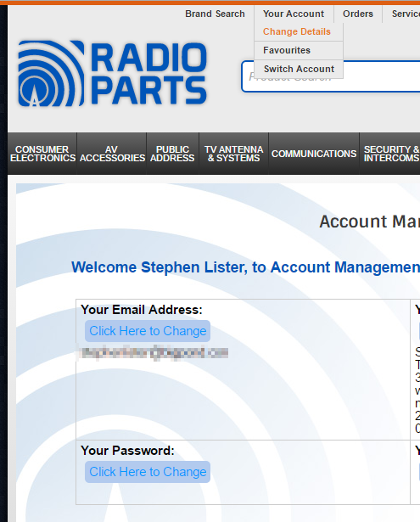Choose Switch Account in dropdown
Screen dimensions: 420x522
(x=299, y=69)
